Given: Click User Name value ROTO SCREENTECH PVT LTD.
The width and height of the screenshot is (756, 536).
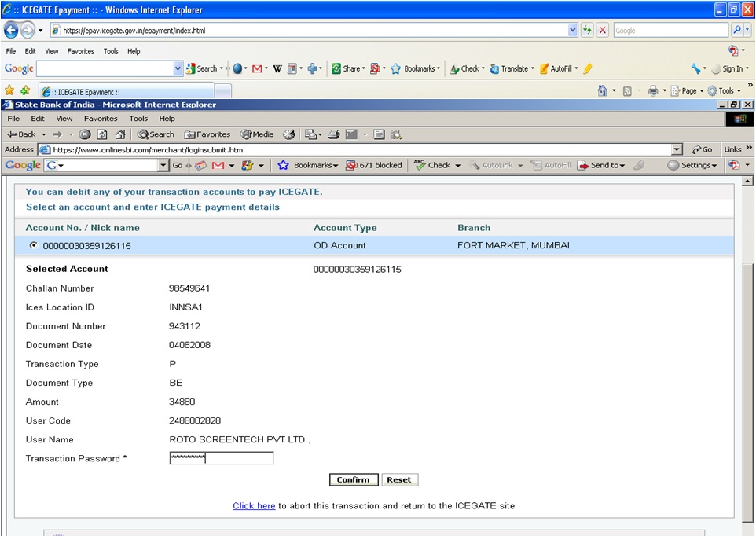Looking at the screenshot, I should [x=240, y=439].
